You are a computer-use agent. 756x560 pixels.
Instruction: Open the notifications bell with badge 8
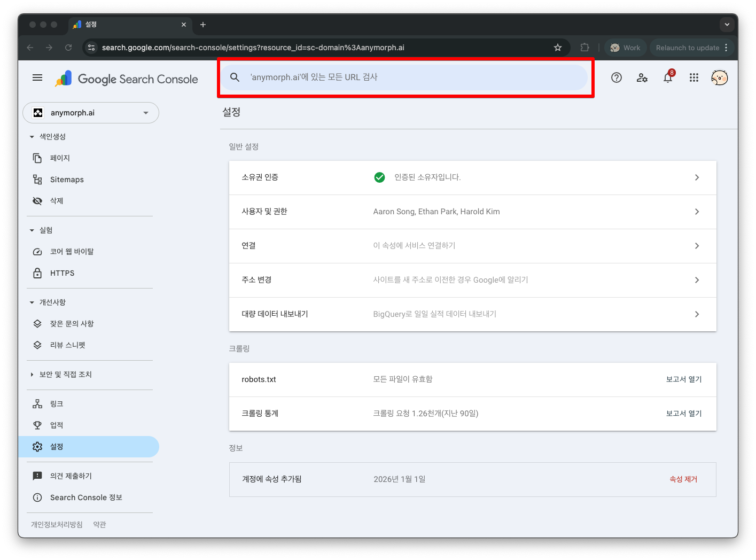point(668,77)
